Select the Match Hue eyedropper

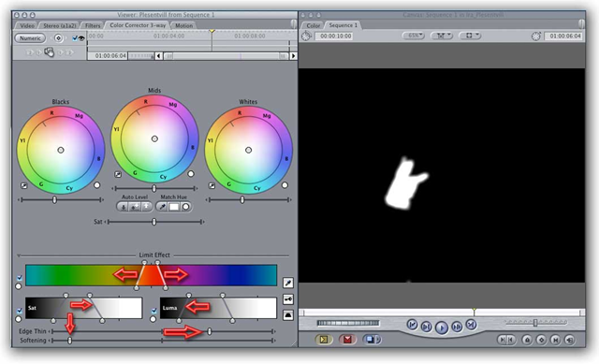[x=162, y=207]
